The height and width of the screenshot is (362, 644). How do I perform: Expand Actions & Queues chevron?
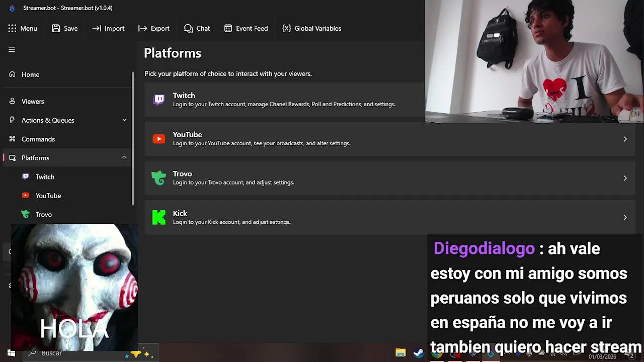124,120
